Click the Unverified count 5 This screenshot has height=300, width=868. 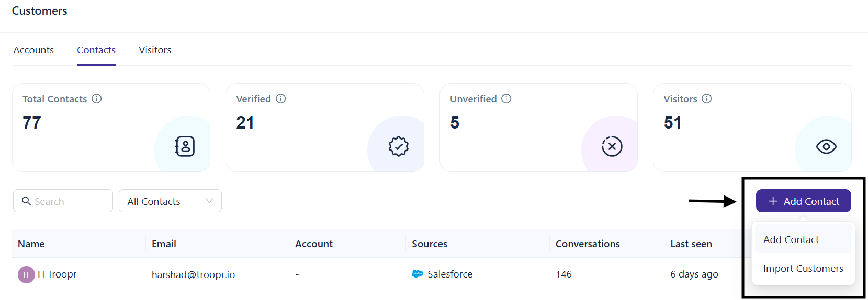click(455, 123)
